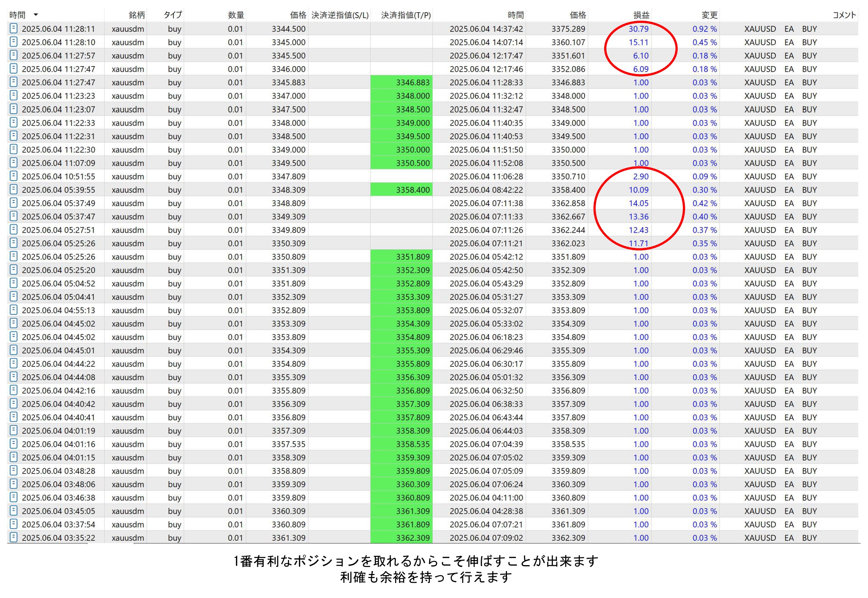The height and width of the screenshot is (598, 868).
Task: Sort by the 銘柄 column header
Action: click(136, 15)
